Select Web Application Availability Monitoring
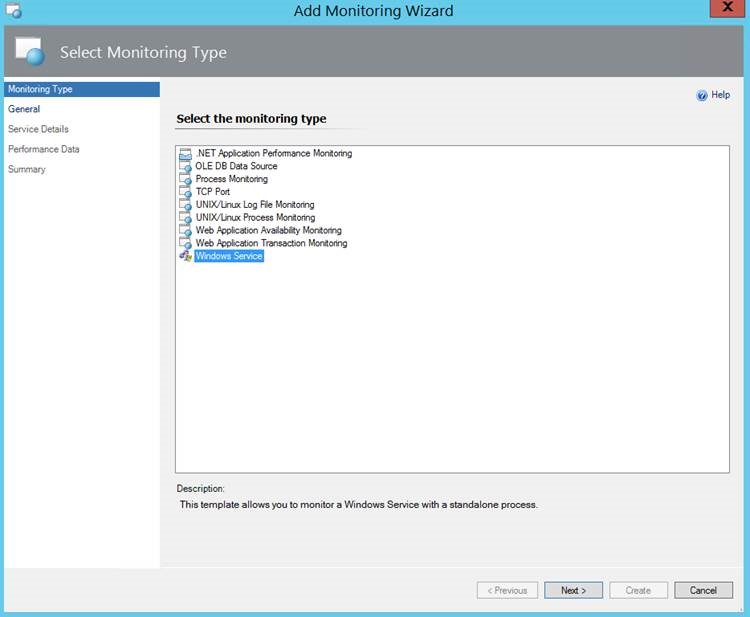 click(x=268, y=231)
